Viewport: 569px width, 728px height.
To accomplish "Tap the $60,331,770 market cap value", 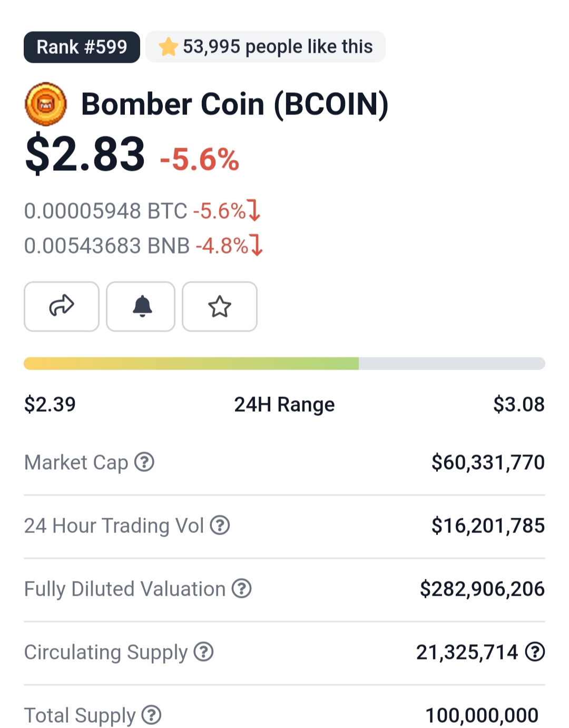I will [488, 462].
